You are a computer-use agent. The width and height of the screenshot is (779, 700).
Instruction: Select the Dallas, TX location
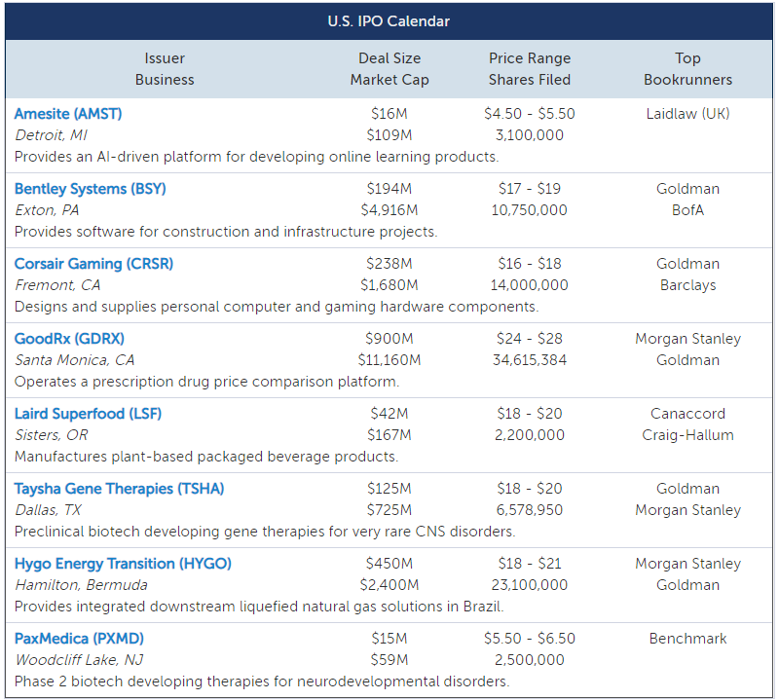pyautogui.click(x=48, y=510)
